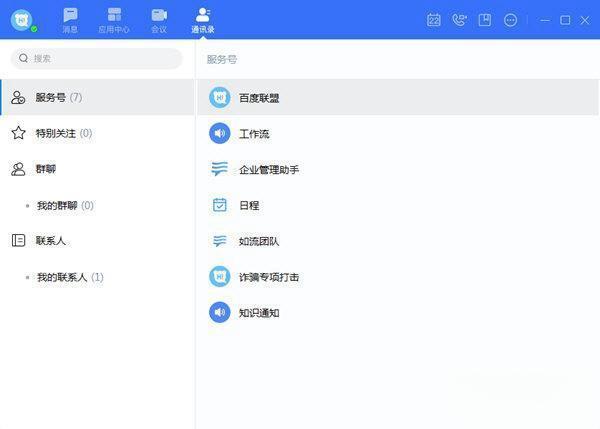Open the 工作流 service account
The image size is (600, 429).
[398, 134]
